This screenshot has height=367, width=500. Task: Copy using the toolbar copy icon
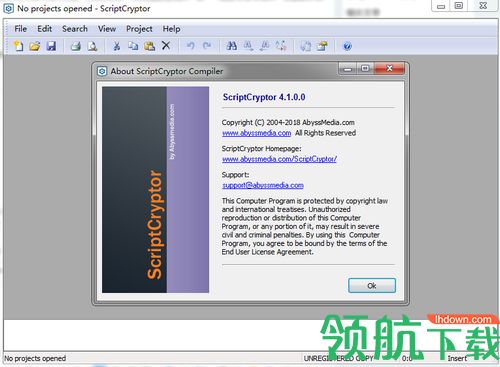133,46
